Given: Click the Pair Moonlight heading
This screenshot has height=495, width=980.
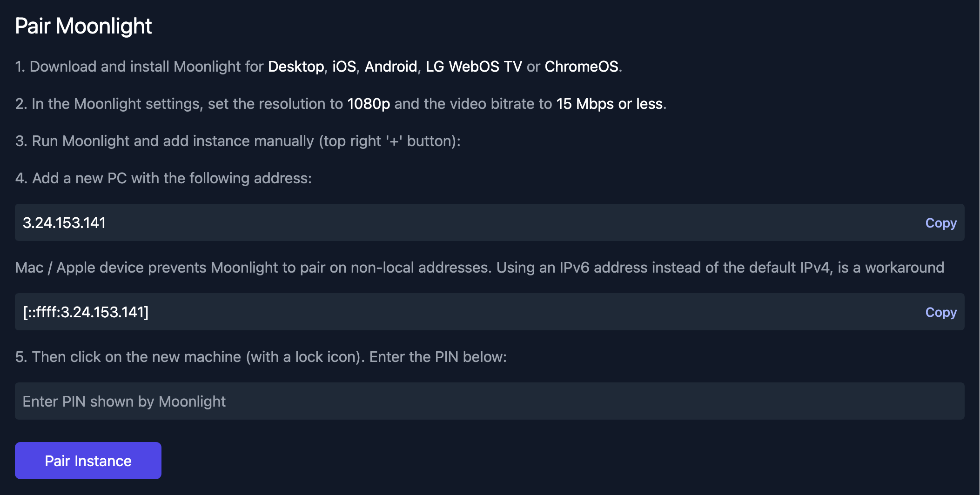Looking at the screenshot, I should coord(83,26).
